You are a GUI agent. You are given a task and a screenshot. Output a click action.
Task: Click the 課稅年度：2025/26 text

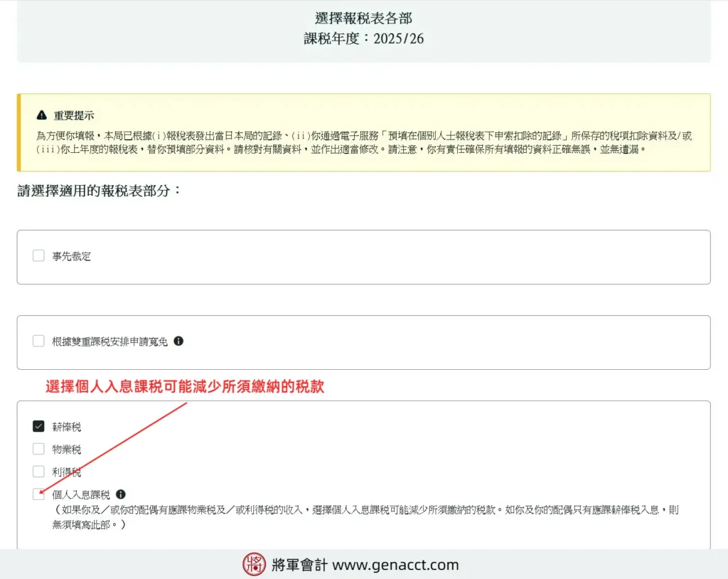(363, 38)
